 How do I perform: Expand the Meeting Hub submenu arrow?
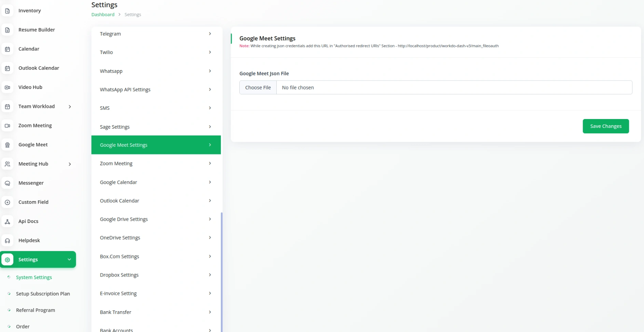pyautogui.click(x=70, y=164)
